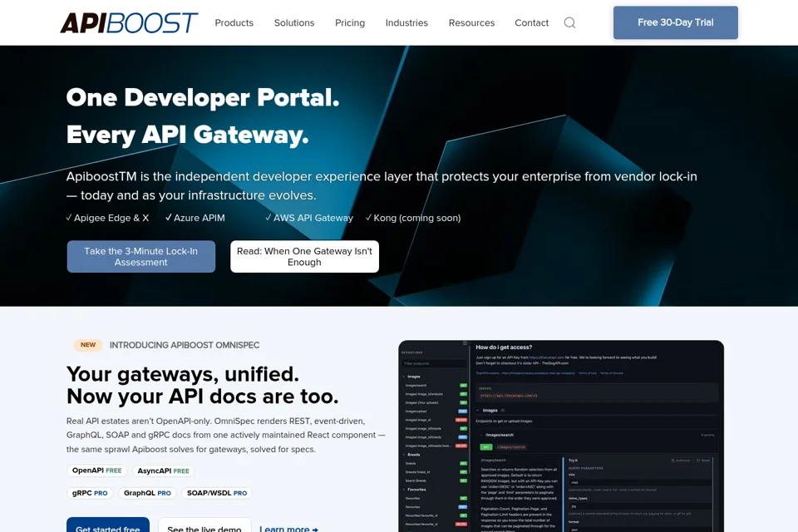798x532 pixels.
Task: Click the Get started free button
Action: pyautogui.click(x=108, y=525)
